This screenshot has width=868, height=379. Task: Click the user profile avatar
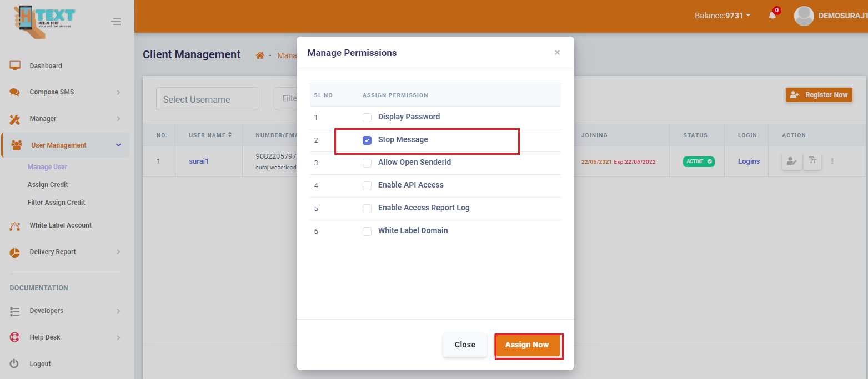(804, 16)
